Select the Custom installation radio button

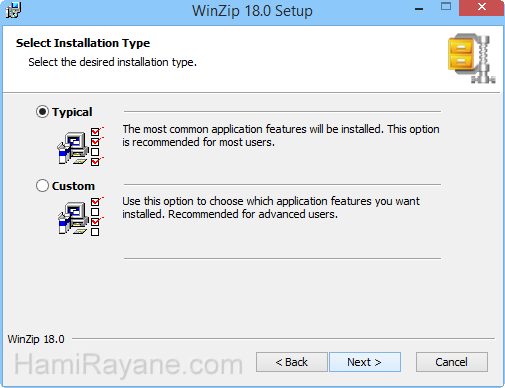[42, 186]
